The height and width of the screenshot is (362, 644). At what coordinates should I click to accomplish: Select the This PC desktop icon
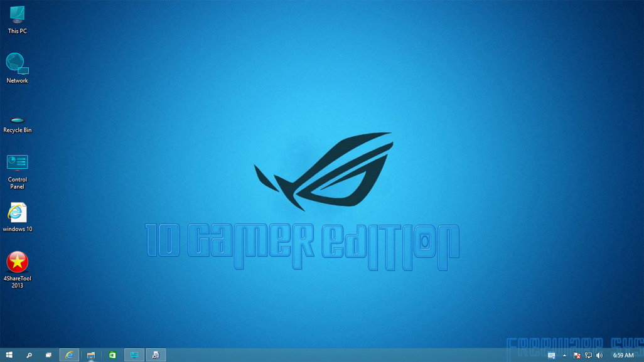coord(17,19)
